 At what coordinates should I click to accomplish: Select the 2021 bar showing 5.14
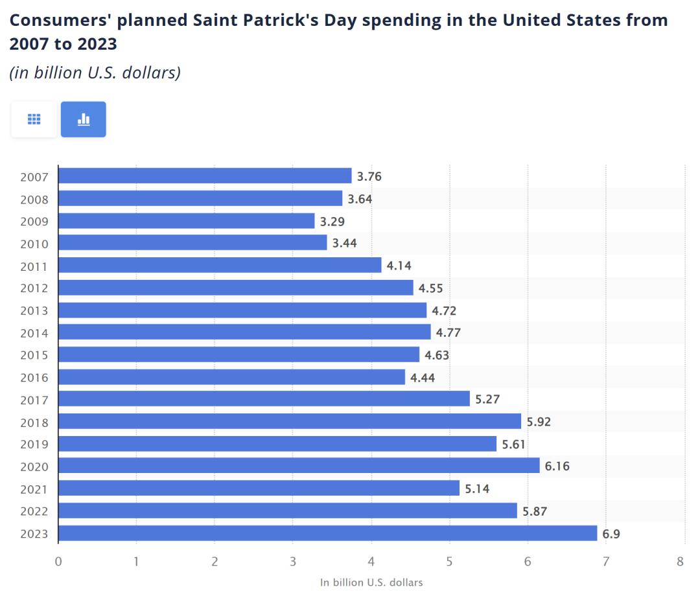[259, 488]
